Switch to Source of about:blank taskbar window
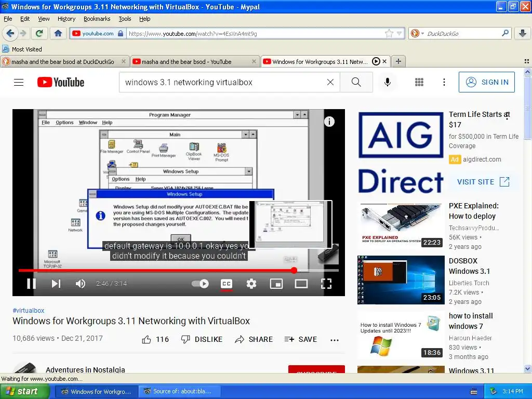Image resolution: width=532 pixels, height=399 pixels. 179,391
